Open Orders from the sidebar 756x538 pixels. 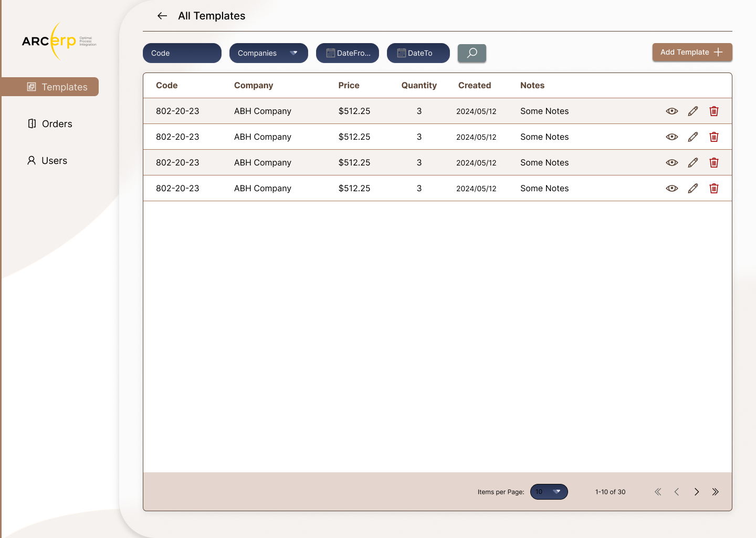(50, 123)
